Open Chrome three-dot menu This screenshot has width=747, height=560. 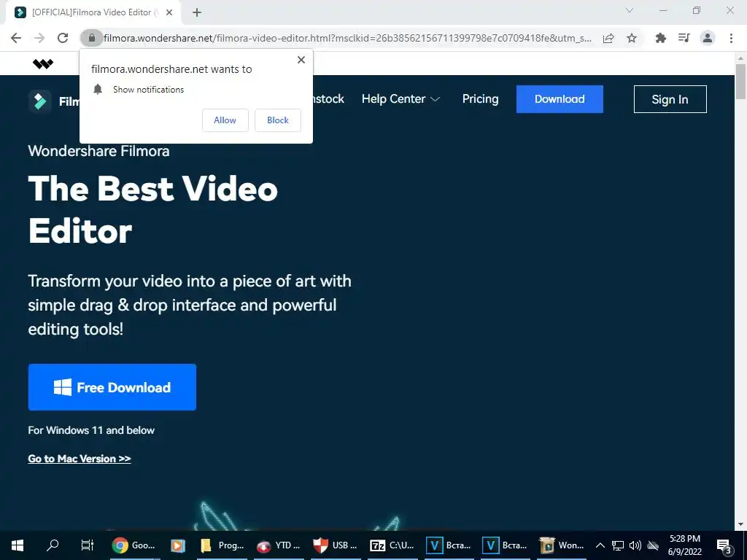pyautogui.click(x=731, y=38)
